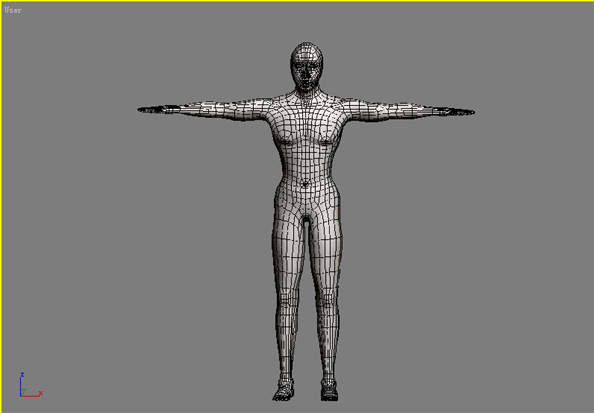Viewport: 594px width, 413px height.
Task: Select the model's navel area
Action: [x=305, y=184]
